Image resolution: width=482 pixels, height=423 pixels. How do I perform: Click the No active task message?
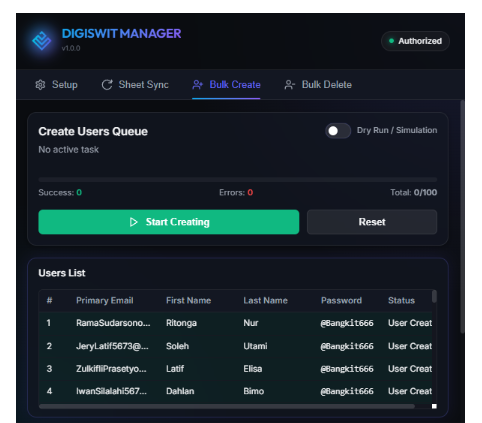pyautogui.click(x=69, y=150)
